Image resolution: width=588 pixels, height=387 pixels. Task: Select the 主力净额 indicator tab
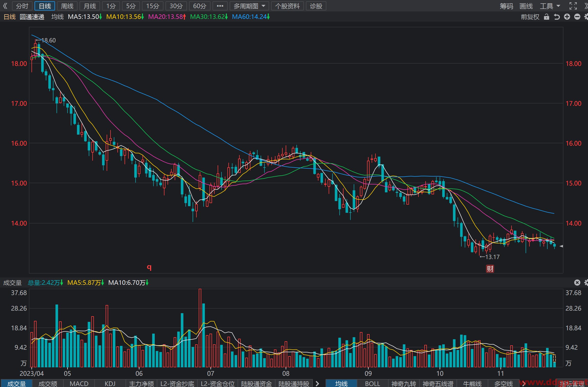(141, 383)
